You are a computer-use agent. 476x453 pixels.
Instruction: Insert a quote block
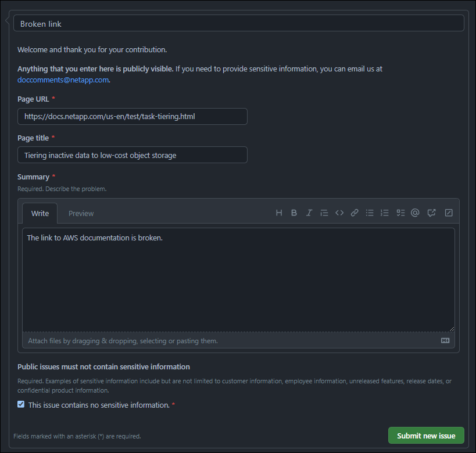point(324,213)
